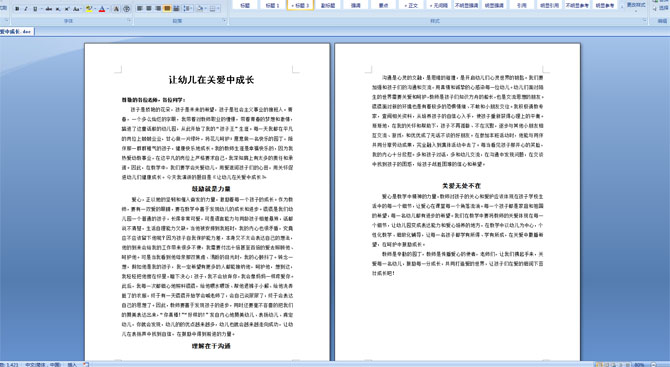670x367 pixels.
Task: Click the enclose characters icon
Action: pos(126,9)
